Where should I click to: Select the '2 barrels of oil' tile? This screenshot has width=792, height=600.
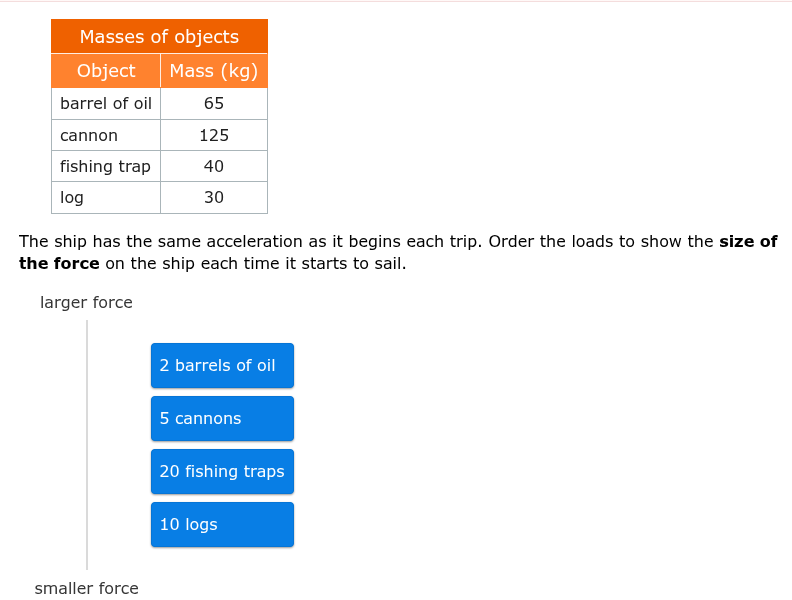pos(222,366)
